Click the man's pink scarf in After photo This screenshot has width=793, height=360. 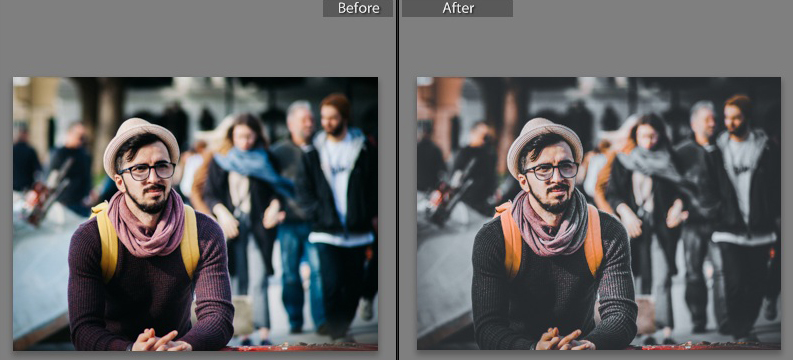(549, 222)
